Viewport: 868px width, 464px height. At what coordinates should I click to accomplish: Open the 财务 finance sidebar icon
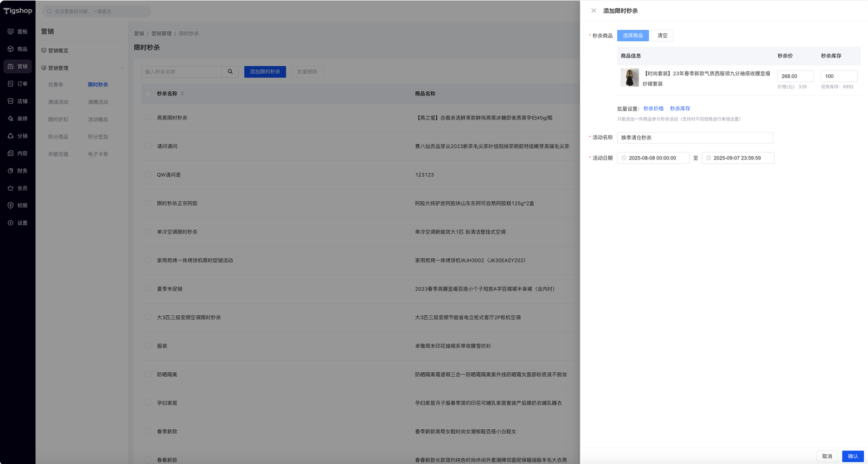pyautogui.click(x=11, y=170)
